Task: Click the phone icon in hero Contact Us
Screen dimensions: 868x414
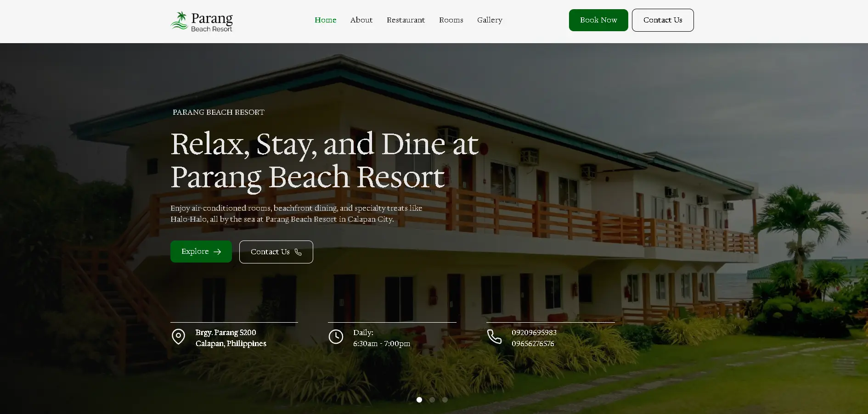Action: (x=298, y=252)
